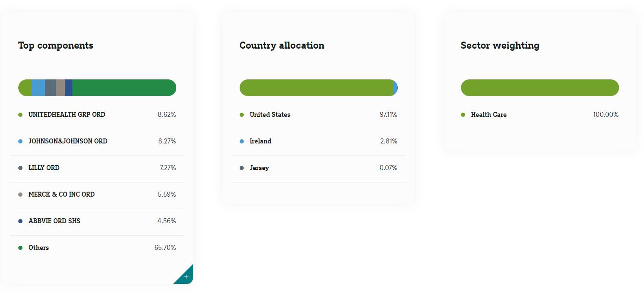Click the Country allocation heading
644x306 pixels.
[x=282, y=46]
